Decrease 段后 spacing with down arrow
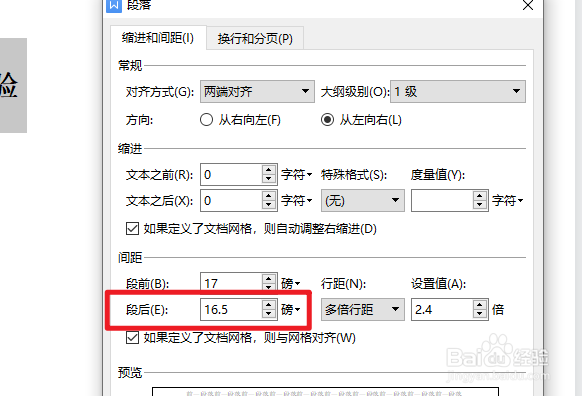The width and height of the screenshot is (582, 396). 268,314
